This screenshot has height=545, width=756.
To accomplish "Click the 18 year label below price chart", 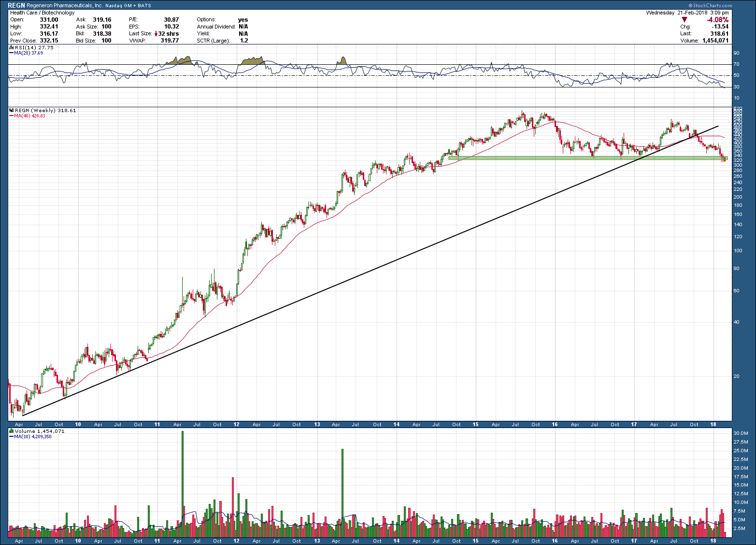I will pyautogui.click(x=713, y=424).
